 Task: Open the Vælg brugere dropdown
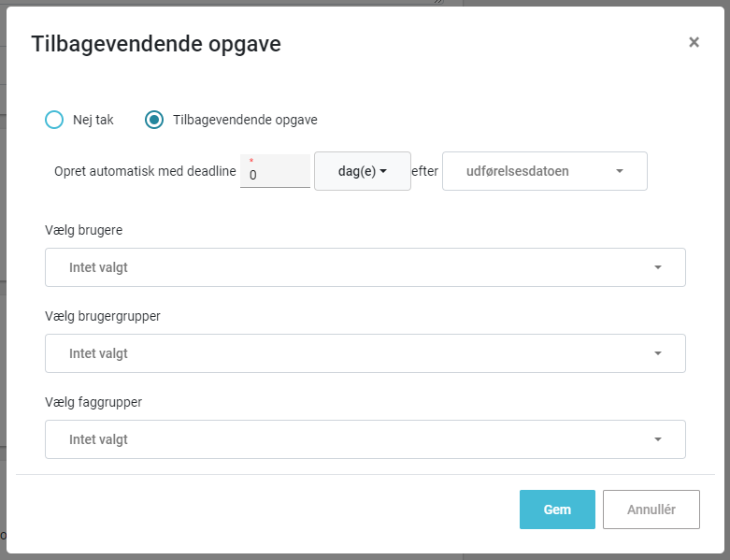(x=365, y=267)
